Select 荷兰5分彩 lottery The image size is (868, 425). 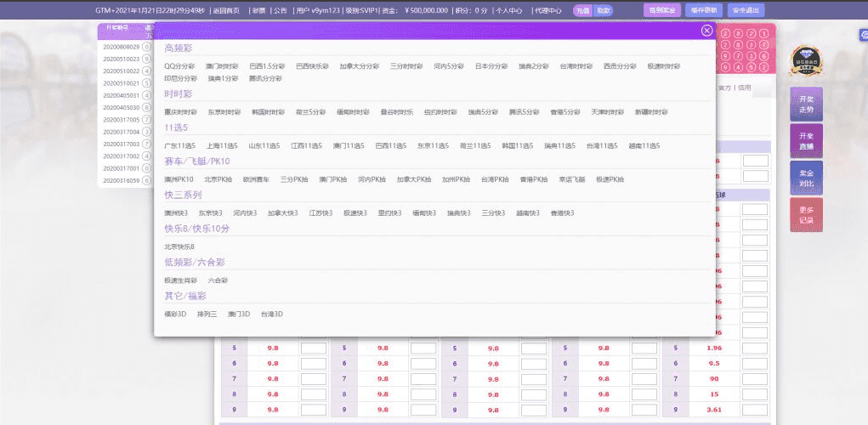click(x=310, y=112)
